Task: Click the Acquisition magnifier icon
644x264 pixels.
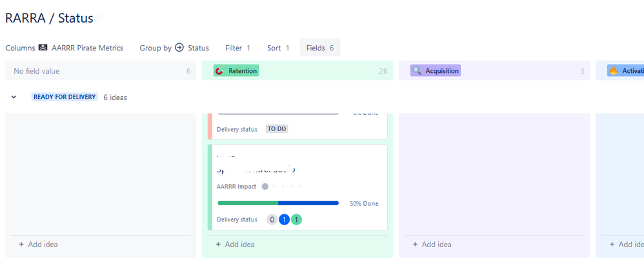Action: coord(417,70)
